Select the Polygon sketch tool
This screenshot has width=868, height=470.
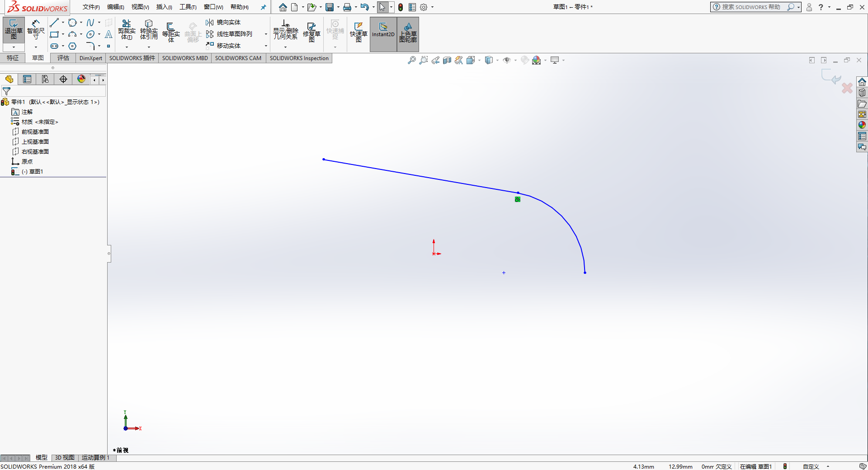[72, 46]
